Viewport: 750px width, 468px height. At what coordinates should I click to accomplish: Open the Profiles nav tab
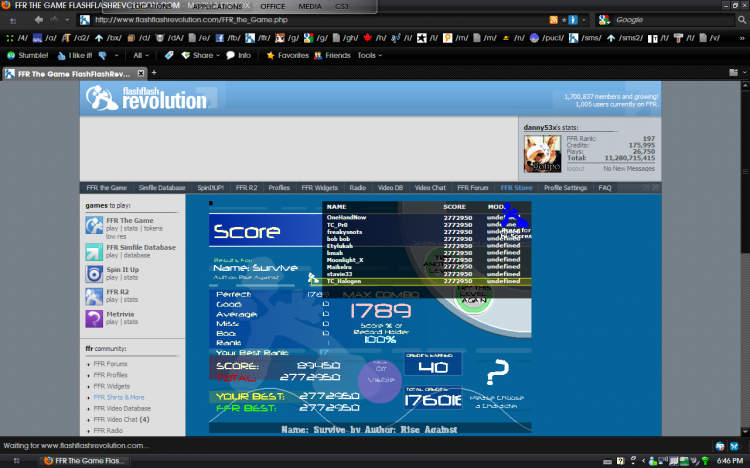(279, 188)
